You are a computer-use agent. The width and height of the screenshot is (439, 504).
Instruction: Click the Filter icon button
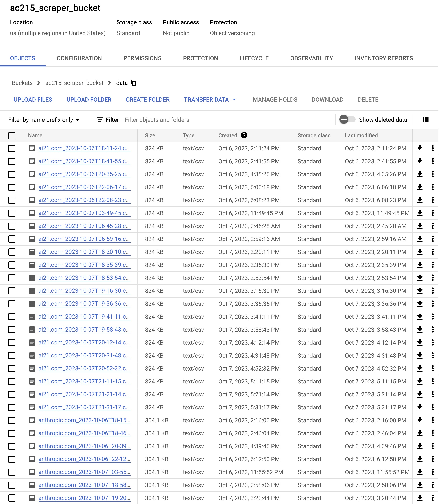pos(100,120)
